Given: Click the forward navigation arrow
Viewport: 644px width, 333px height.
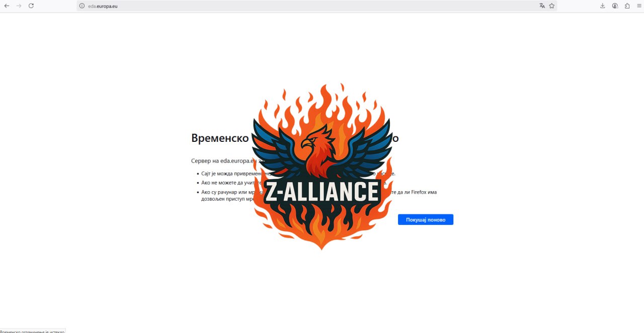Looking at the screenshot, I should 19,6.
